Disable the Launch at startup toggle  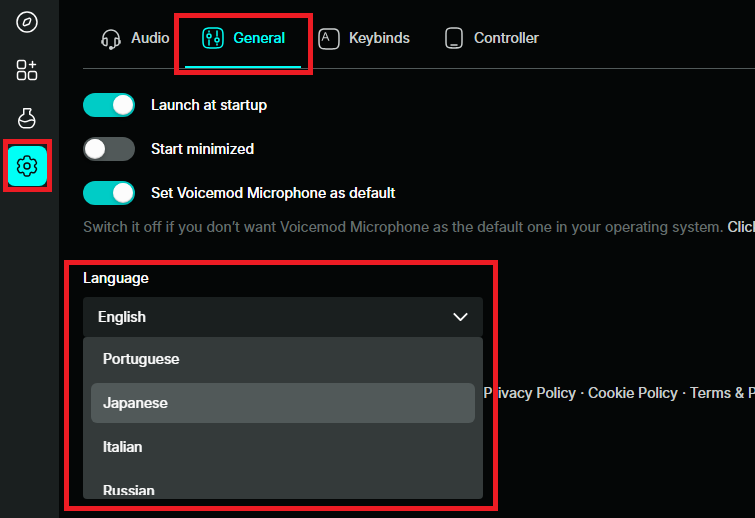coord(109,105)
